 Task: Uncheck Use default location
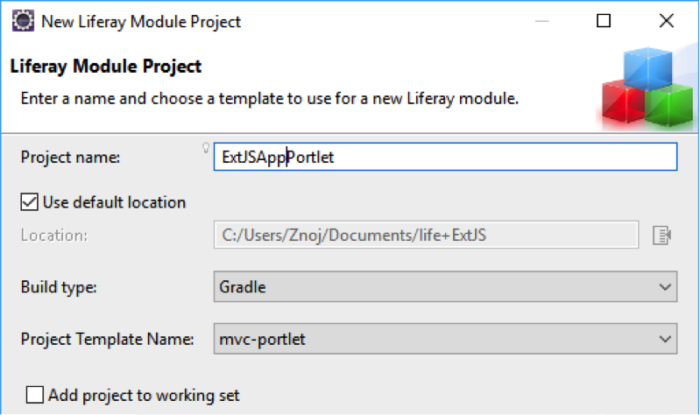click(x=29, y=202)
